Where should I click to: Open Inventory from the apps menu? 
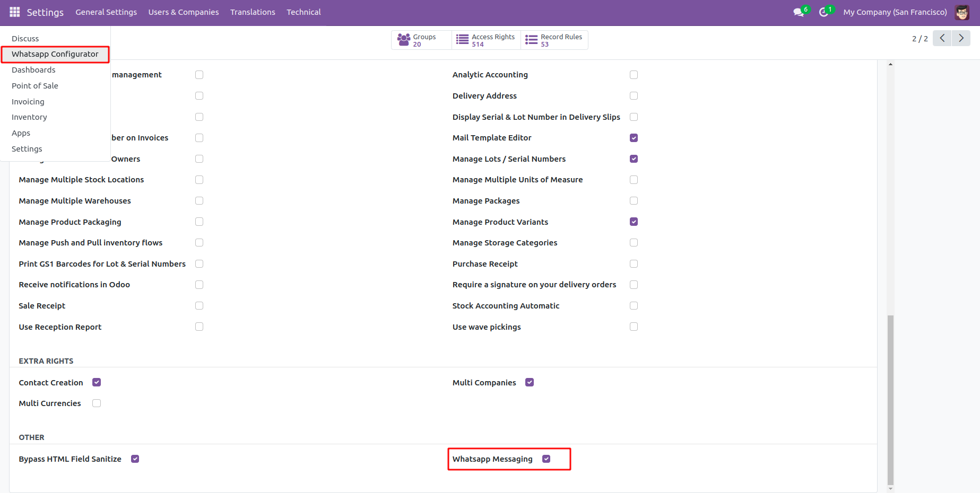click(x=29, y=117)
